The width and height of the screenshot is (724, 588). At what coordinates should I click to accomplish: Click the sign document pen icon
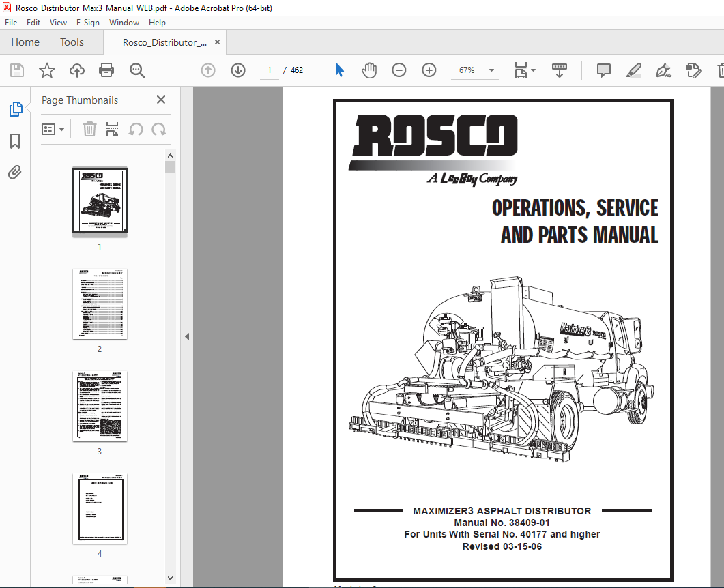coord(663,70)
